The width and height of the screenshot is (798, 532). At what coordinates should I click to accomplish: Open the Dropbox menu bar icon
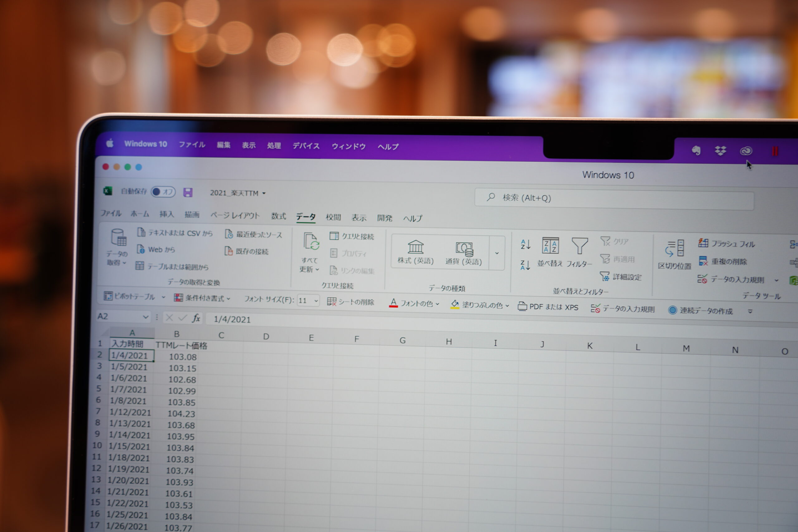point(720,151)
